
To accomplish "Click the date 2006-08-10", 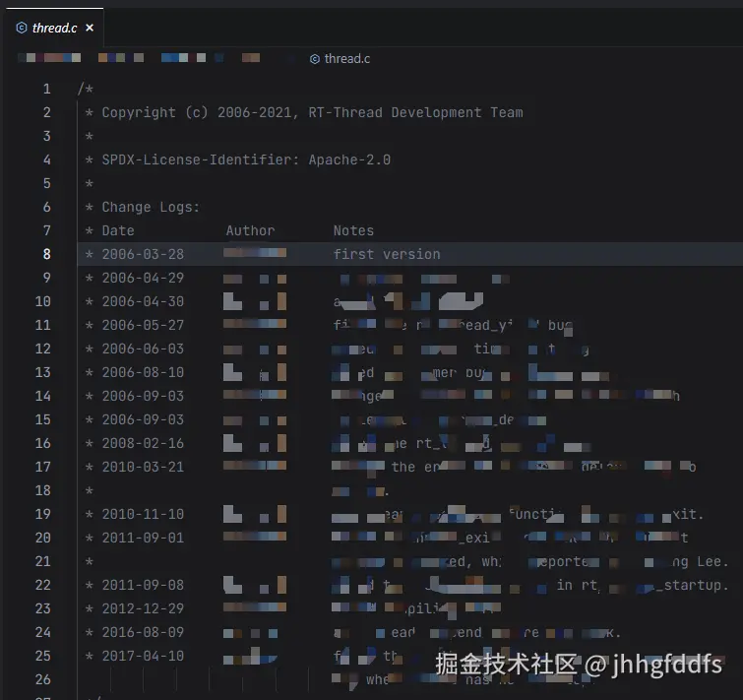I will pos(143,372).
